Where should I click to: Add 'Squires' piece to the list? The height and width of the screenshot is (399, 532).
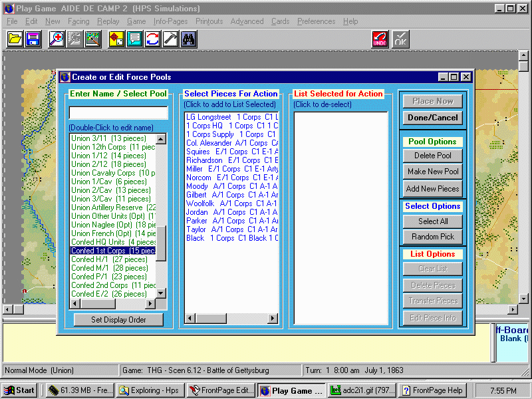point(231,152)
